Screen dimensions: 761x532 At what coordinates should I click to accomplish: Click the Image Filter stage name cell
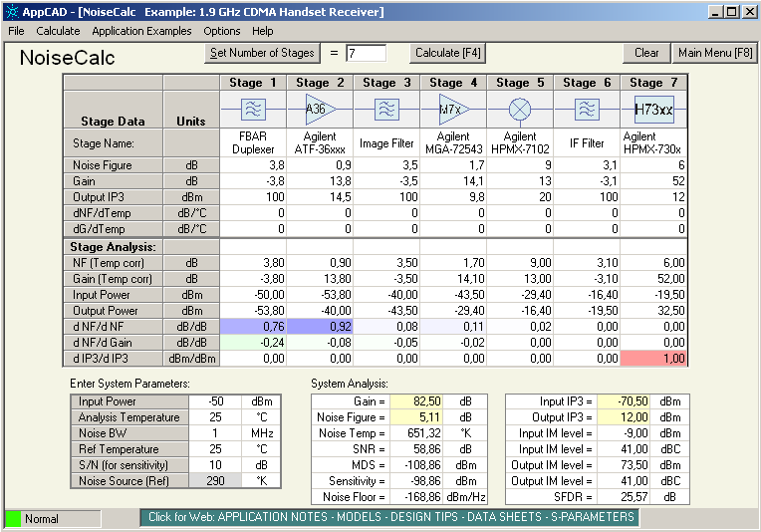click(386, 143)
